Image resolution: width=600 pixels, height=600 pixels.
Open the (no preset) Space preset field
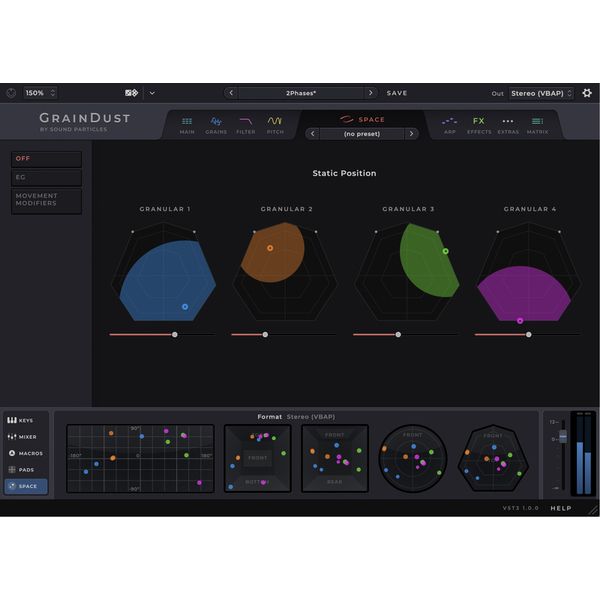[362, 134]
